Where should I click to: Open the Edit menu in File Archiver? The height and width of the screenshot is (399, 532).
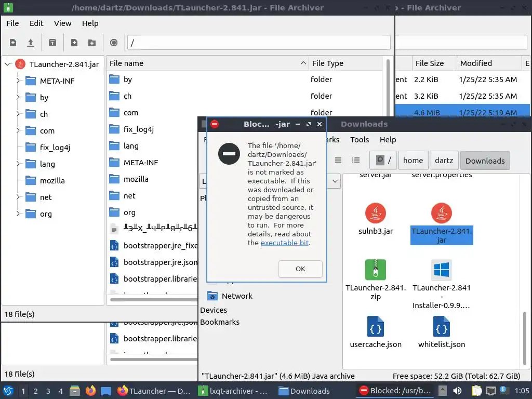(36, 23)
